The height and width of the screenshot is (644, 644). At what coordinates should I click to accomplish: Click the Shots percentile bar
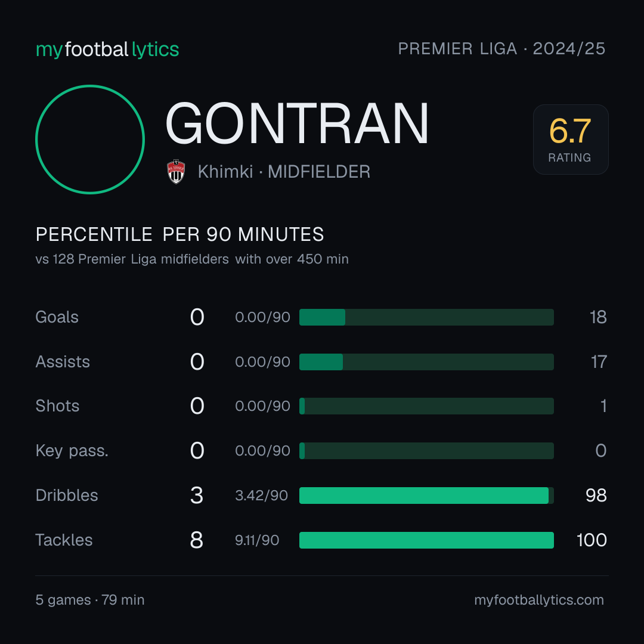tap(426, 406)
